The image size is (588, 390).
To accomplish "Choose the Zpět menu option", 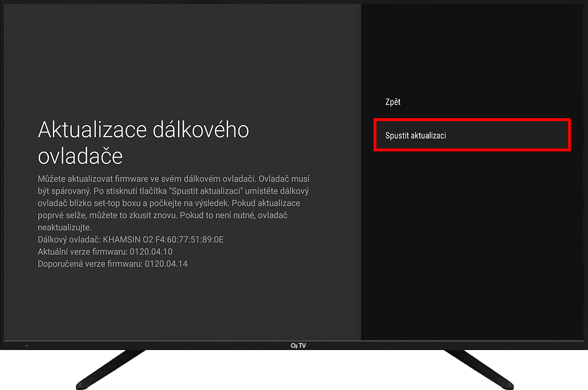I will 393,102.
